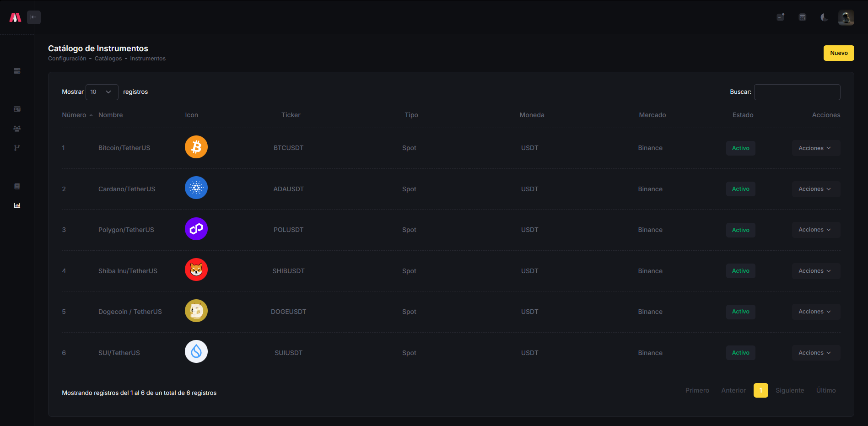Open the notifications icon in header
The width and height of the screenshot is (868, 426).
pos(781,17)
